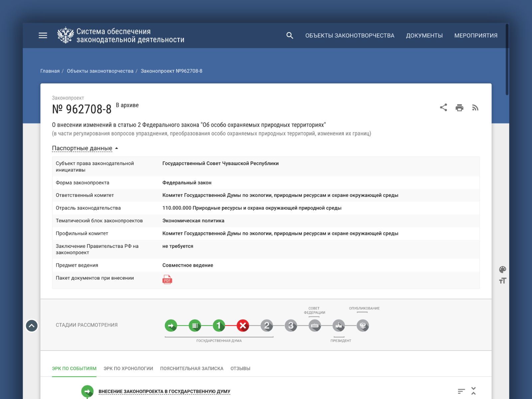Image resolution: width=532 pixels, height=399 pixels.
Task: Select the red rejected stage marker
Action: (243, 326)
